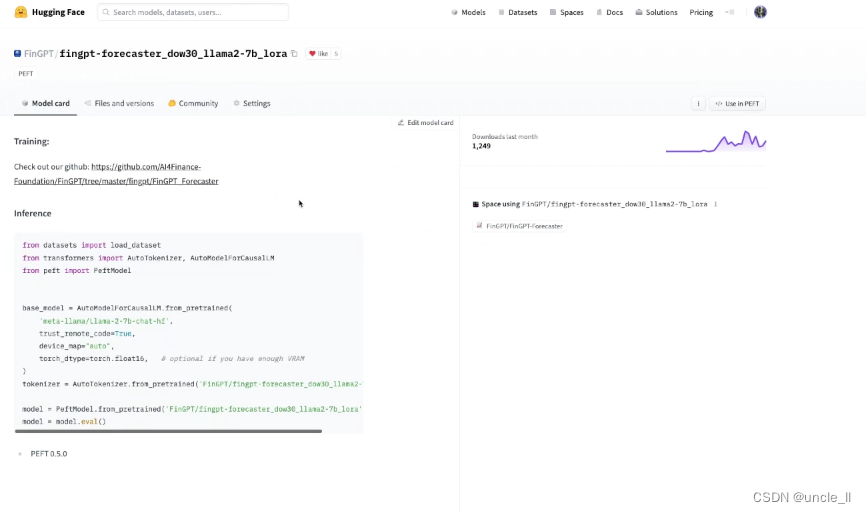Image resolution: width=866 pixels, height=513 pixels.
Task: Click the code brackets icon in Use in PEFT
Action: point(719,103)
